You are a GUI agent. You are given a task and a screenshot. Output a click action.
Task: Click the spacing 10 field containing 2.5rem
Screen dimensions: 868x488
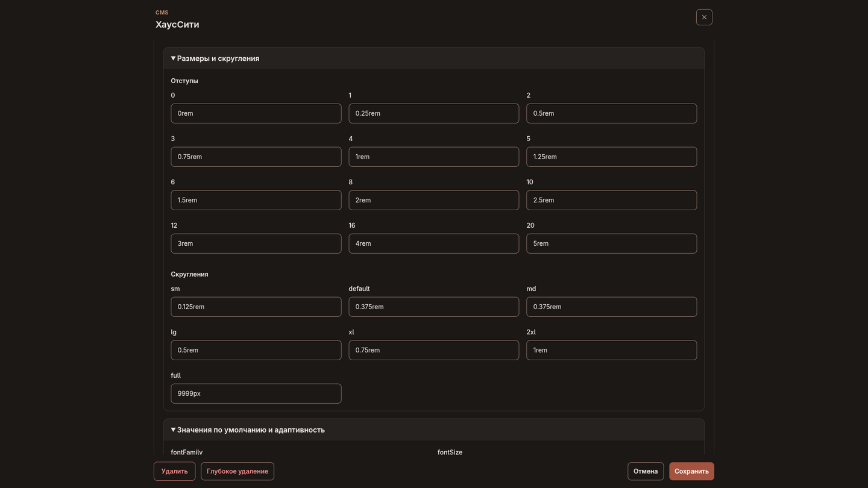click(612, 200)
